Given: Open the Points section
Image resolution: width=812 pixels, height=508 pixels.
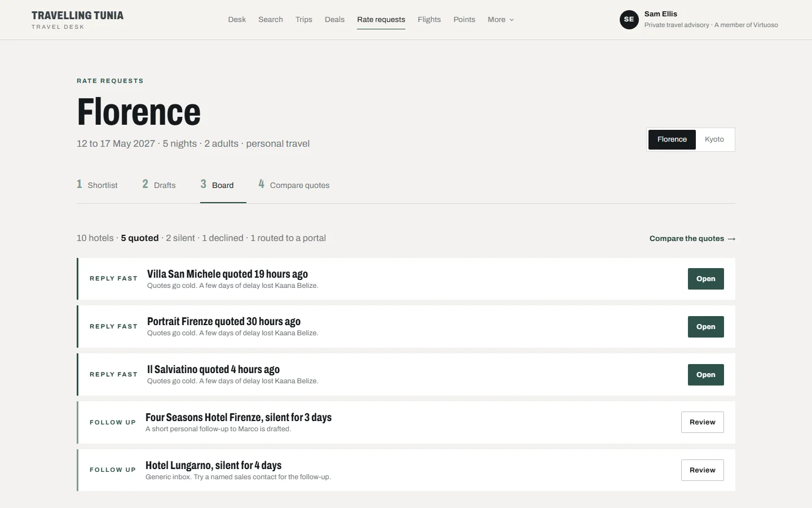Looking at the screenshot, I should [x=464, y=20].
